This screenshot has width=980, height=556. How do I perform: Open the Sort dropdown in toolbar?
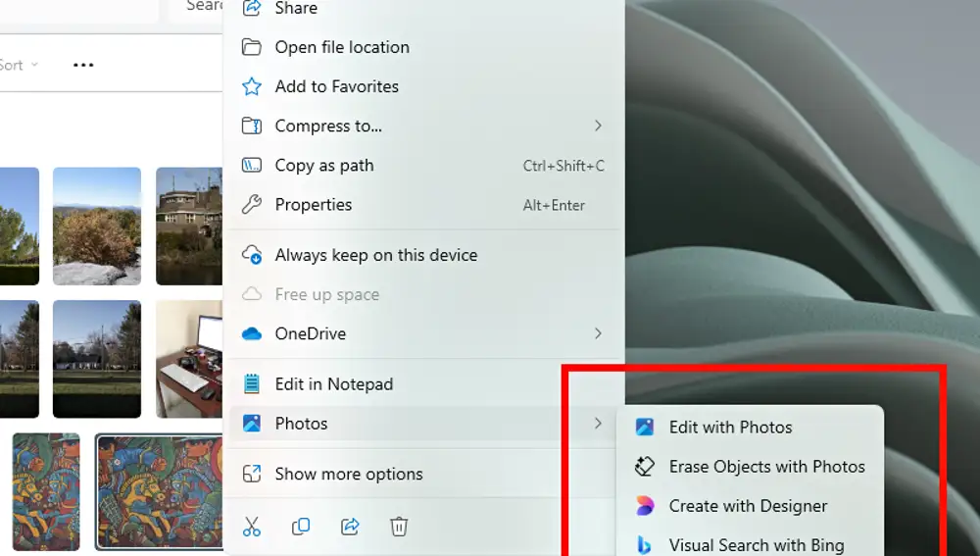tap(19, 65)
